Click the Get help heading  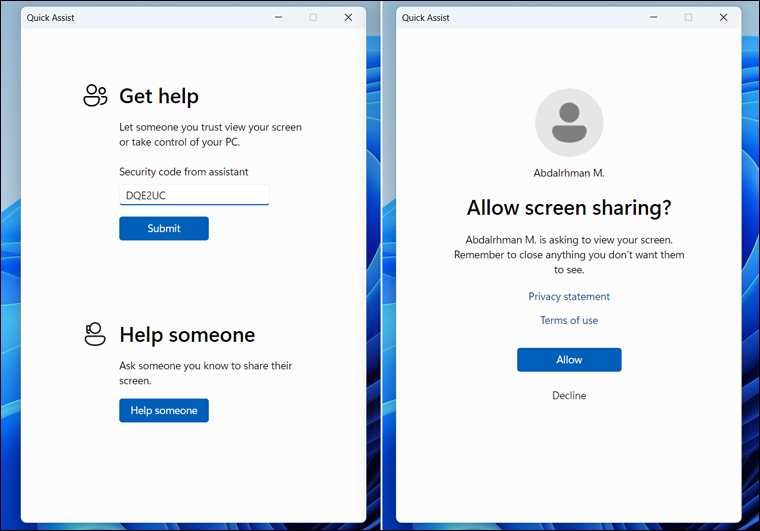tap(159, 96)
